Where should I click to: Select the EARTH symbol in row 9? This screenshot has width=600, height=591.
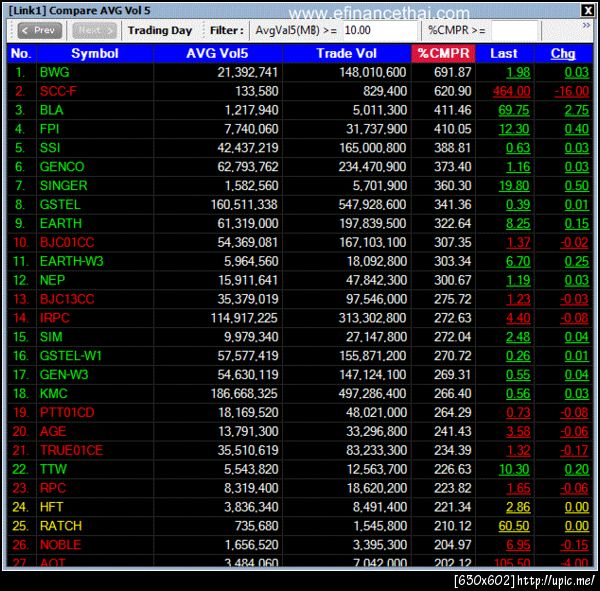coord(60,223)
